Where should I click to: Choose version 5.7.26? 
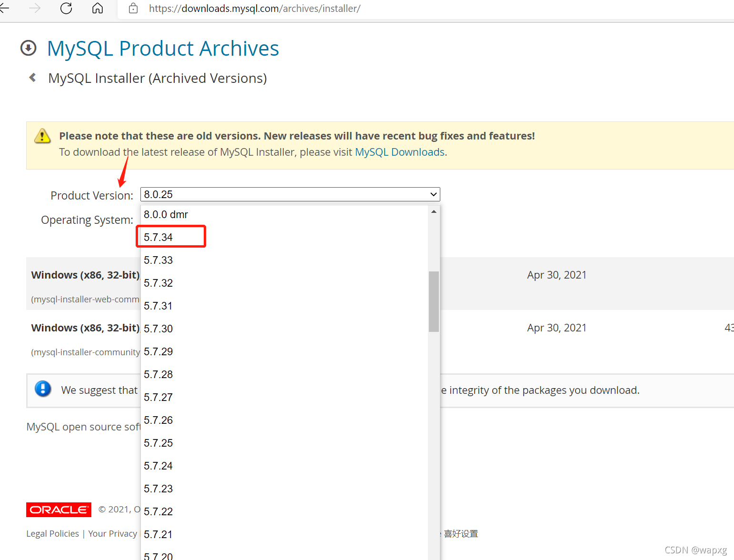click(285, 420)
